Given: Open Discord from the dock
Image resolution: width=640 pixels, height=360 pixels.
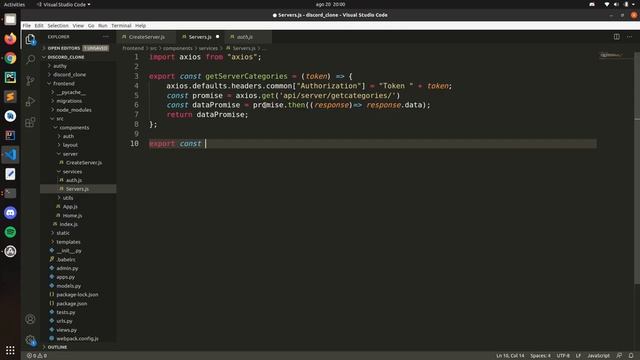Looking at the screenshot, I should coord(10,213).
